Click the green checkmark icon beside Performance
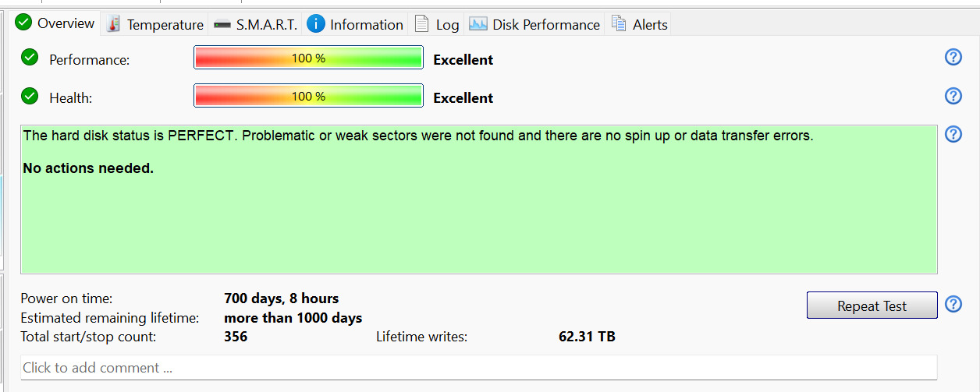The height and width of the screenshot is (392, 980). [x=30, y=57]
